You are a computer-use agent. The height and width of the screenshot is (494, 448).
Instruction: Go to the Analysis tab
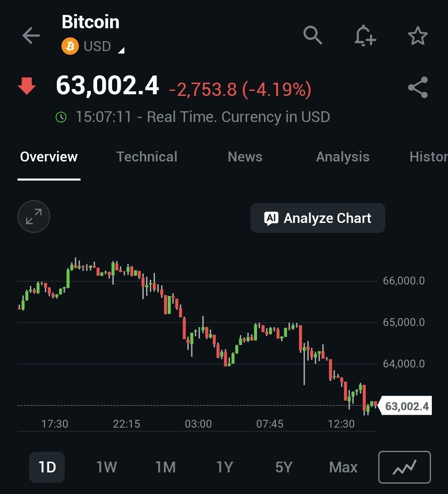click(x=343, y=157)
